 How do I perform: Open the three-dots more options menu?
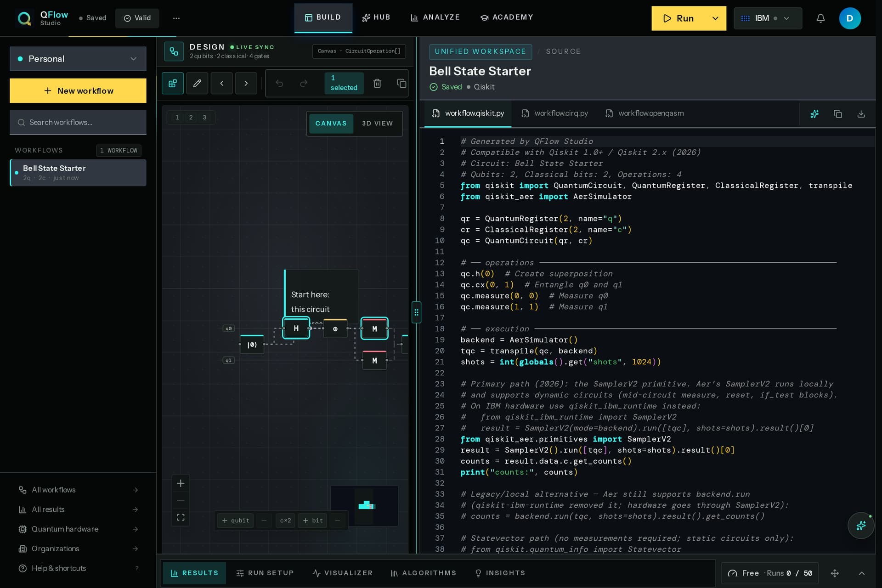176,18
